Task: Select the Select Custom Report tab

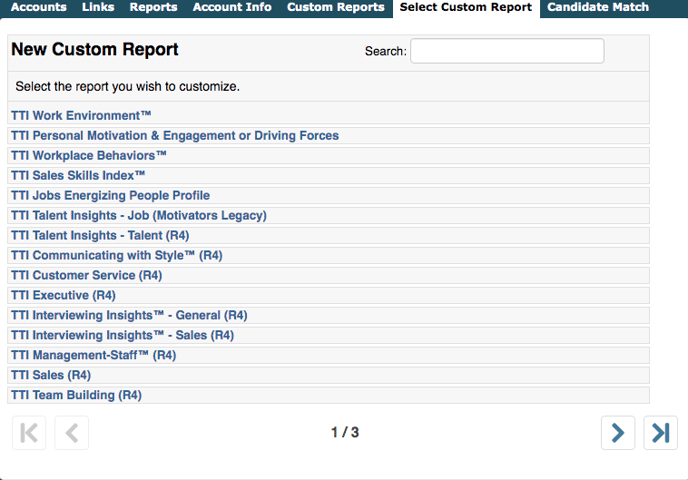Action: point(466,7)
